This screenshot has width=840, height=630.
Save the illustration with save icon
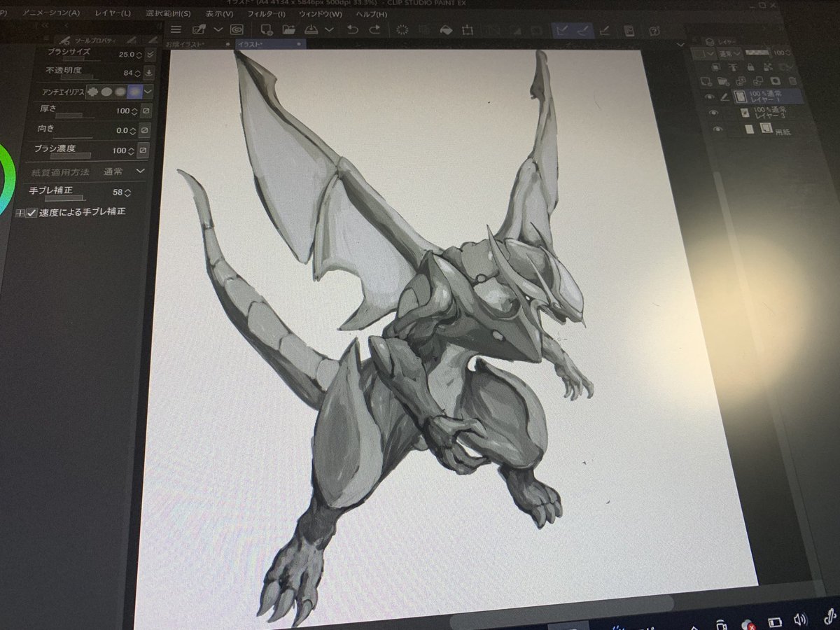310,29
